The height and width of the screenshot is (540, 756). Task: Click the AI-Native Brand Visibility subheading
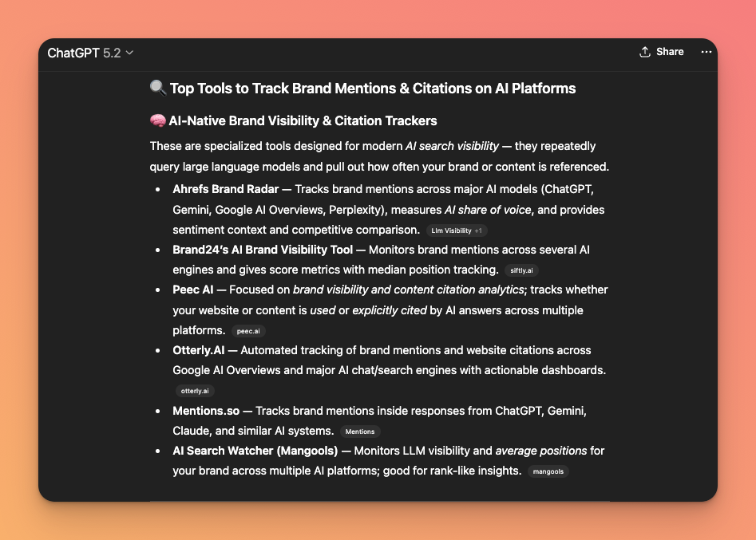pos(303,121)
